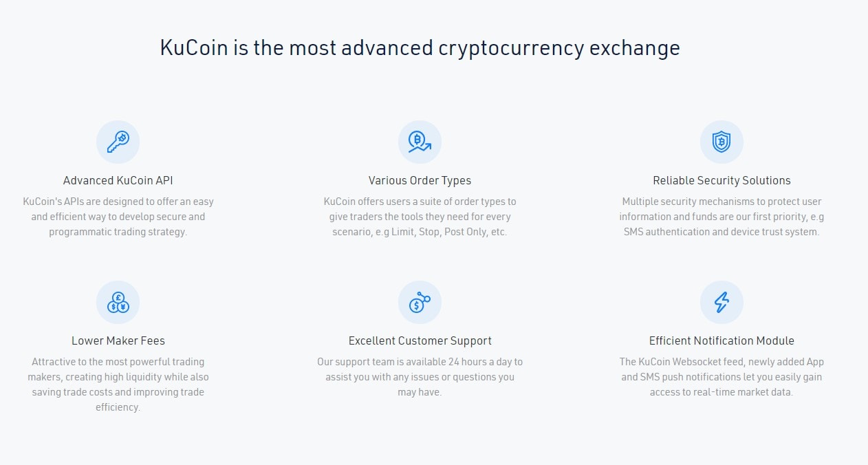The image size is (868, 465).
Task: Select the lightning bolt notification icon
Action: [721, 303]
